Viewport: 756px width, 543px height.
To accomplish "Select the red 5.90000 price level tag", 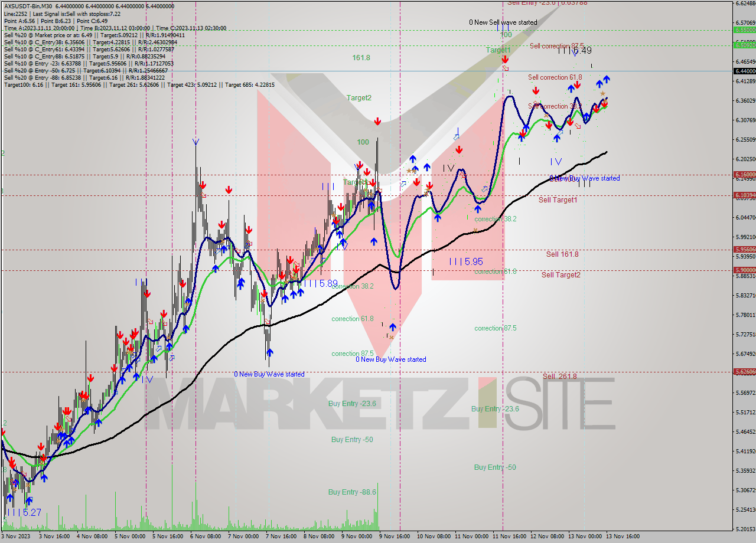I will click(744, 270).
